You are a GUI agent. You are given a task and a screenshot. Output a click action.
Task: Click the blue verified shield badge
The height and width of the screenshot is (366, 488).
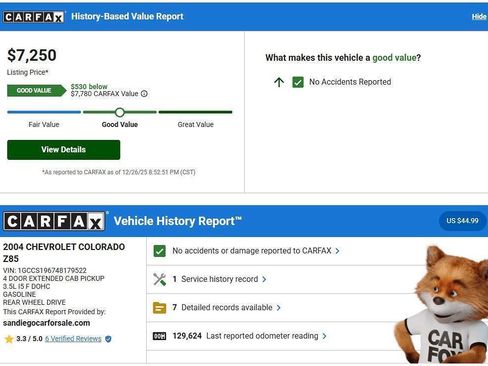(x=108, y=339)
